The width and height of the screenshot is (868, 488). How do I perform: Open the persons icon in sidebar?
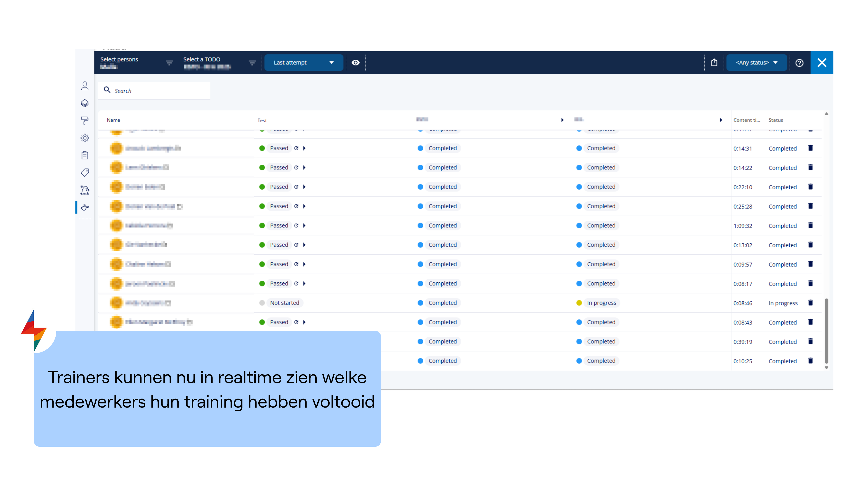(85, 86)
